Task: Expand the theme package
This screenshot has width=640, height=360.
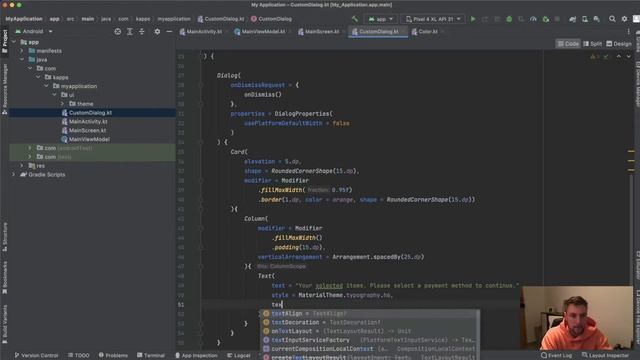Action: click(x=62, y=104)
